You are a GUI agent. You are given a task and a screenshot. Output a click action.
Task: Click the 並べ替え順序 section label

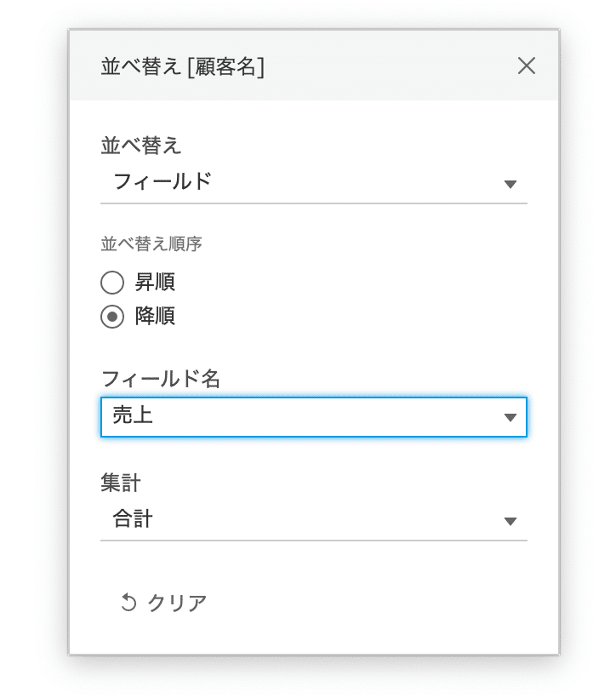coord(151,244)
